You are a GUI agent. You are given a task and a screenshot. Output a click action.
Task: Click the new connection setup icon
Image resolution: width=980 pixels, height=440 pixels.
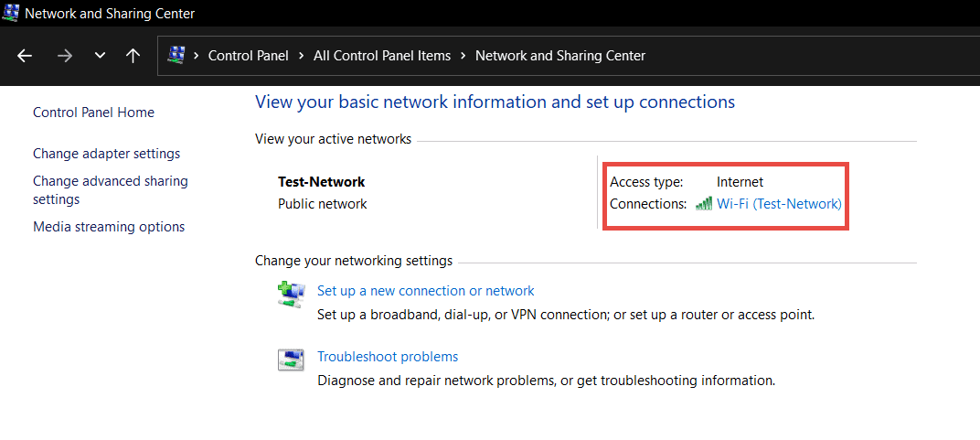tap(290, 293)
